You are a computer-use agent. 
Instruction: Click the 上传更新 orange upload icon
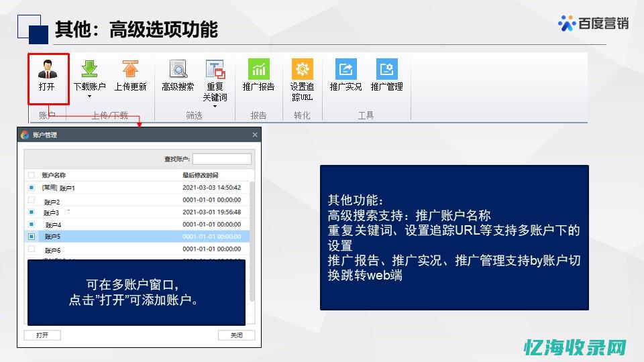130,70
